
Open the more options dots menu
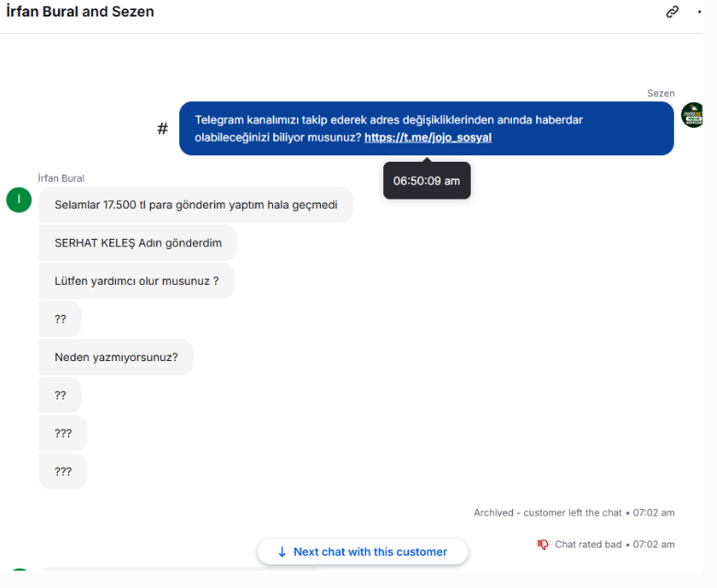[700, 12]
